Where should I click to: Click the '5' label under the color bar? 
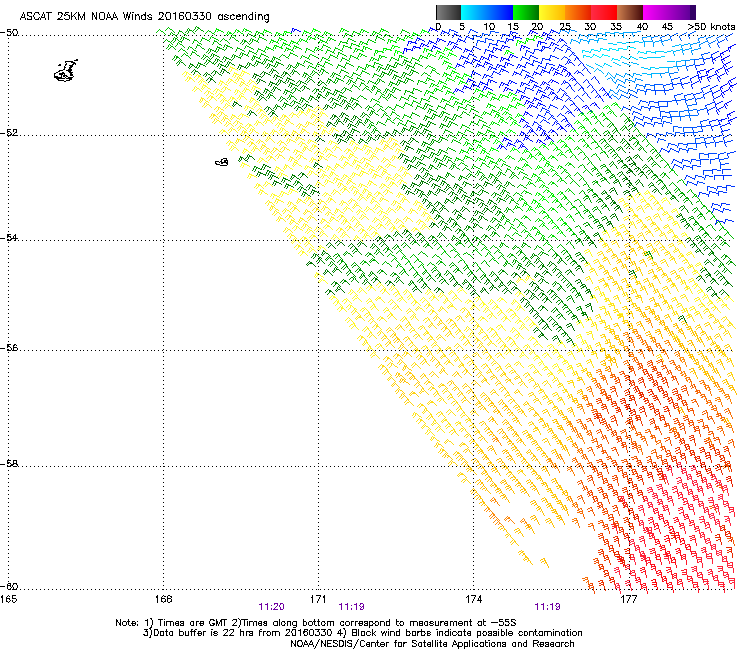click(462, 27)
